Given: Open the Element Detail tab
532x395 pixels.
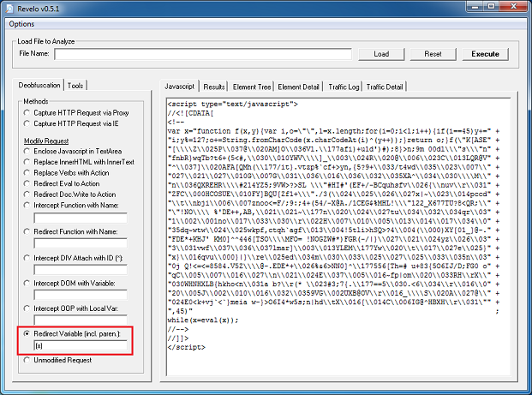Looking at the screenshot, I should click(x=299, y=87).
